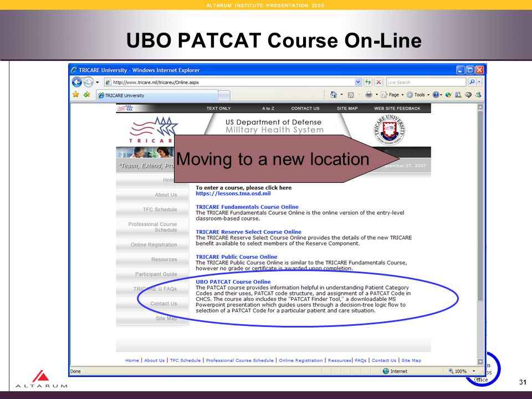Open About Us in the sidebar

tap(166, 195)
